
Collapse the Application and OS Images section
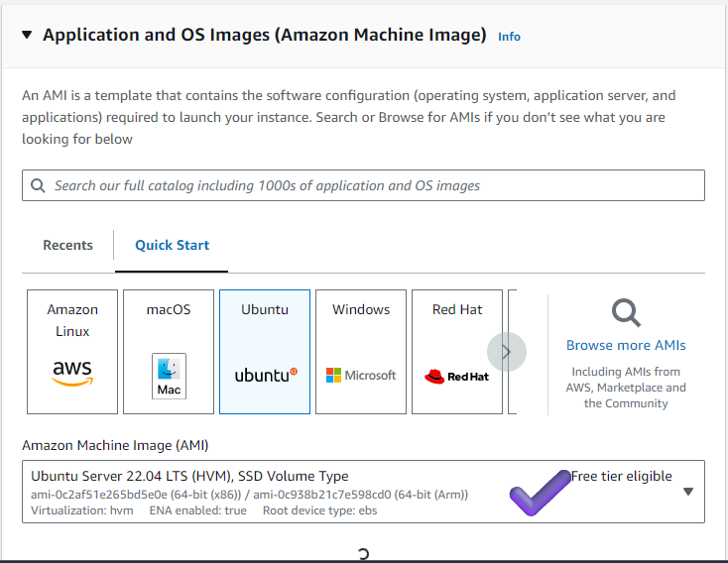click(28, 35)
